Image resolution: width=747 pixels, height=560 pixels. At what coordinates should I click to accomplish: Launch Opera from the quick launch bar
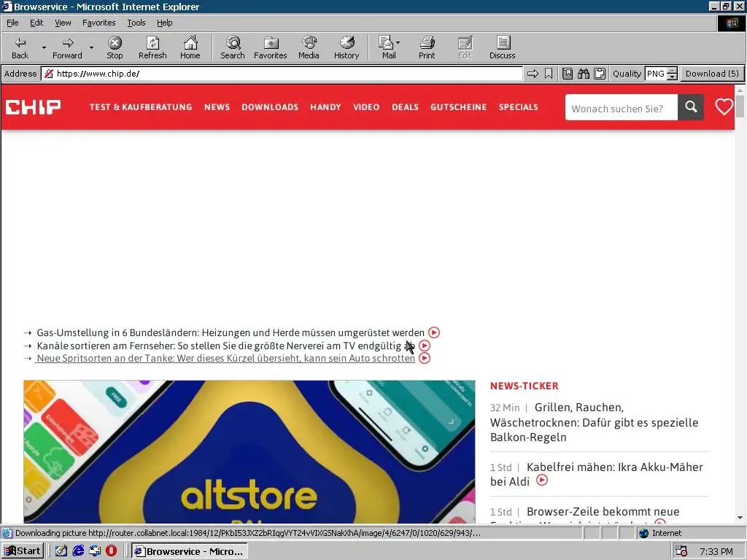click(112, 551)
